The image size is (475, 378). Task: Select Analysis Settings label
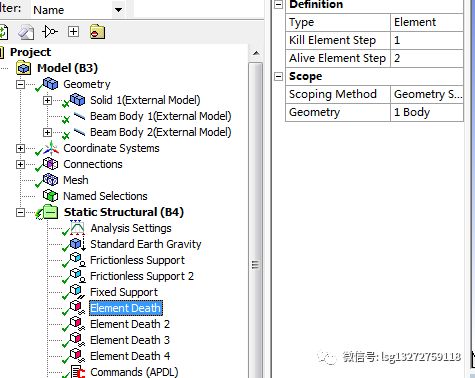coord(131,228)
